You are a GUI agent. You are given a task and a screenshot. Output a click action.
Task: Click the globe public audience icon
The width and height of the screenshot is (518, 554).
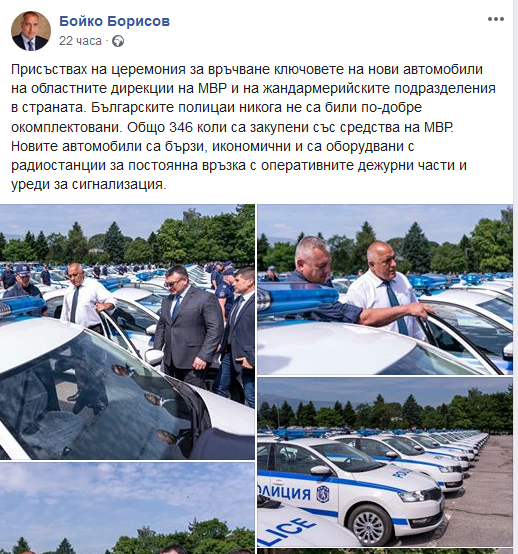(x=118, y=41)
